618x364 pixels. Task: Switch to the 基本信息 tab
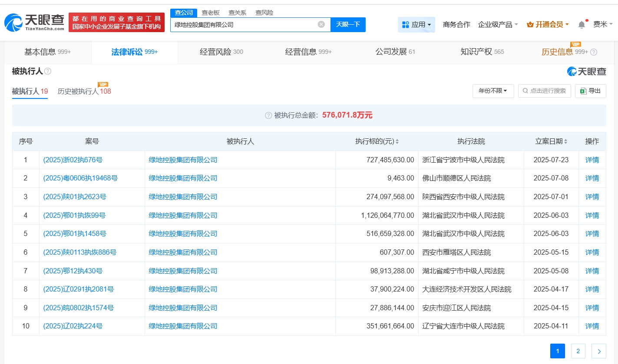tap(48, 52)
